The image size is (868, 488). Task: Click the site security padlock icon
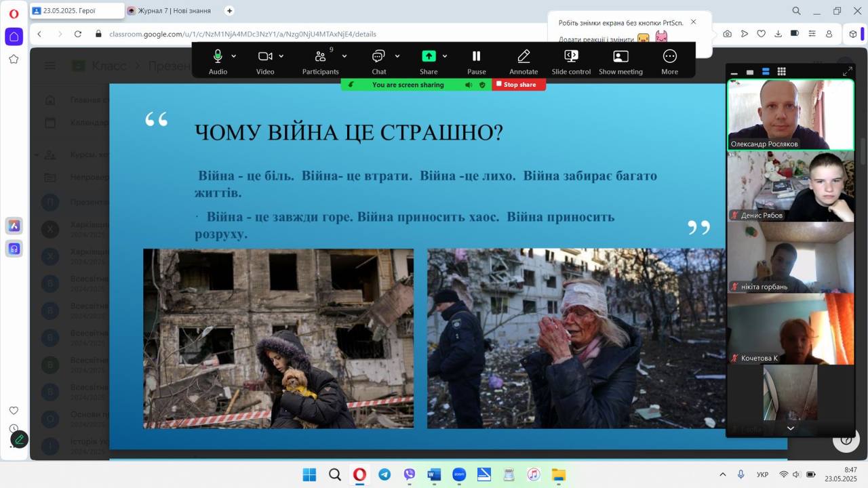click(98, 34)
